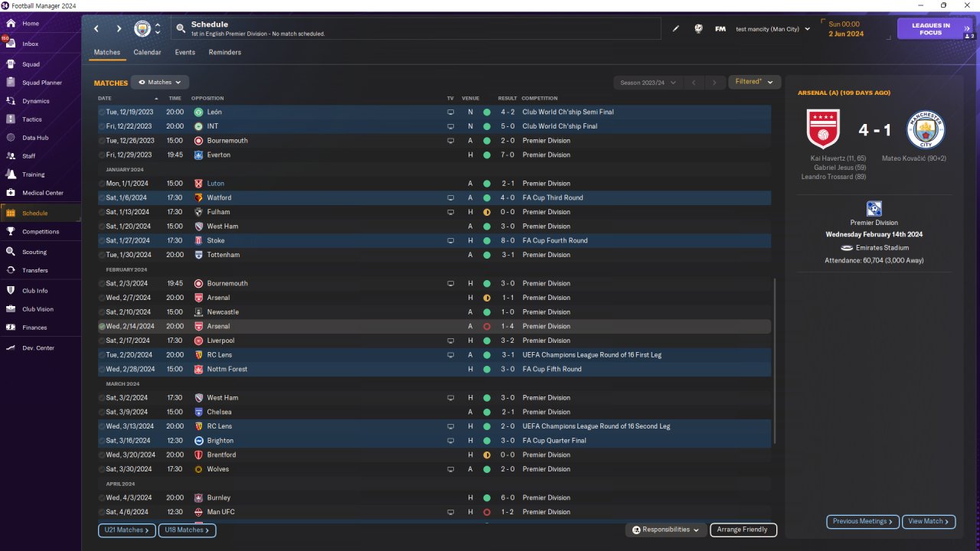Open the Competitions trophy icon

[11, 231]
